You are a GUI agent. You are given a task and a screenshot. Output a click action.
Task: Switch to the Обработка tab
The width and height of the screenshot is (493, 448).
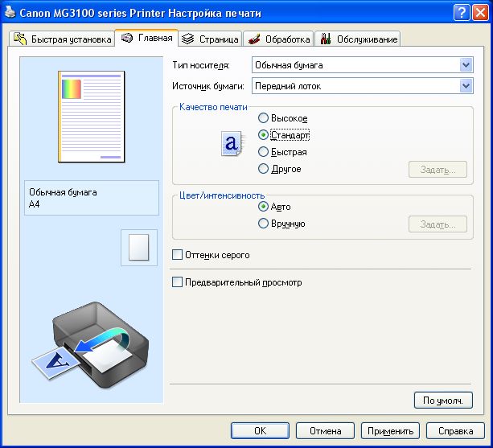pyautogui.click(x=278, y=39)
